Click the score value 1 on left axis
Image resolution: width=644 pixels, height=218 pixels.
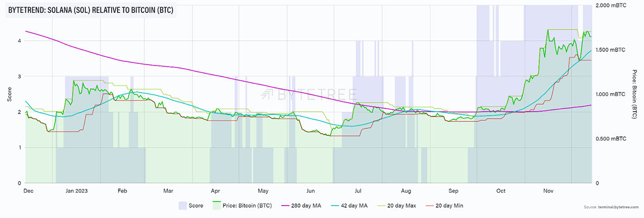19,147
